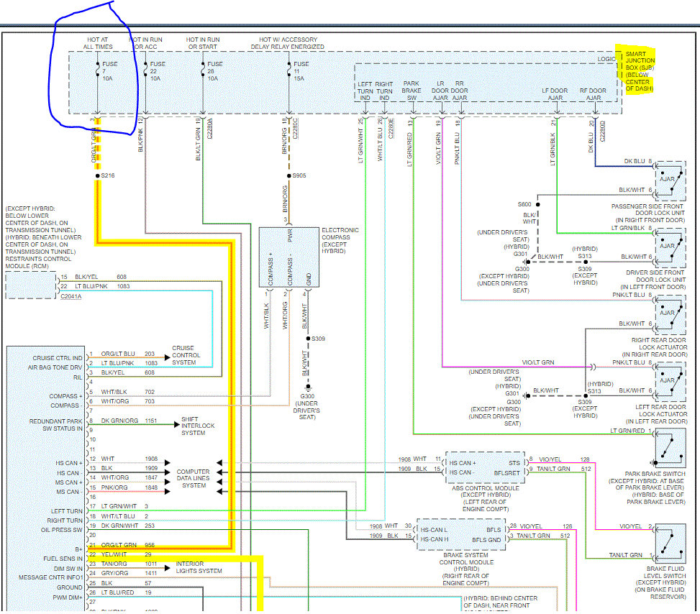The height and width of the screenshot is (614, 700).
Task: Click the C2280A connector reference
Action: (210, 129)
